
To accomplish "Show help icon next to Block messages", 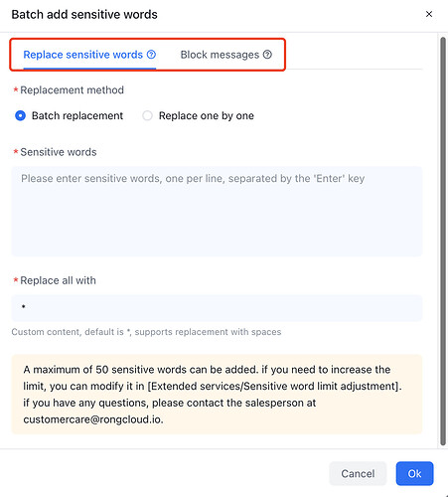I will coord(267,55).
